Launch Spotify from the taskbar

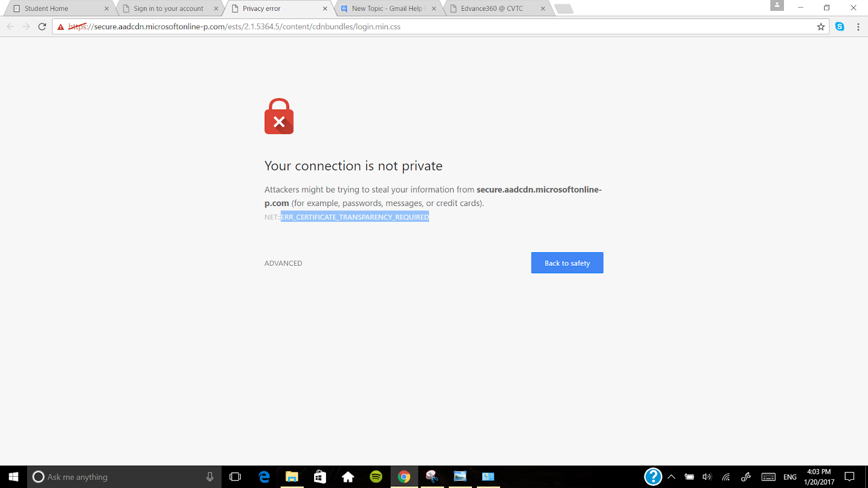point(376,477)
